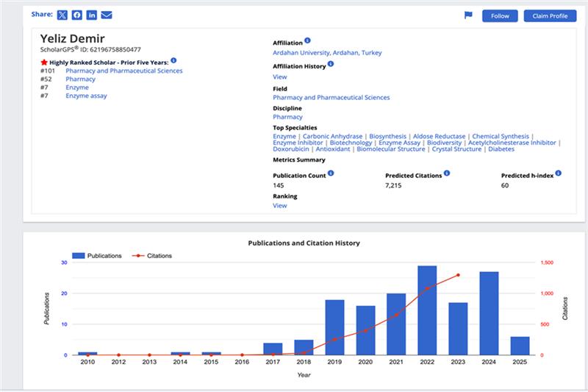View affiliation history link
Viewport: 588px width, 392px height.
point(280,77)
